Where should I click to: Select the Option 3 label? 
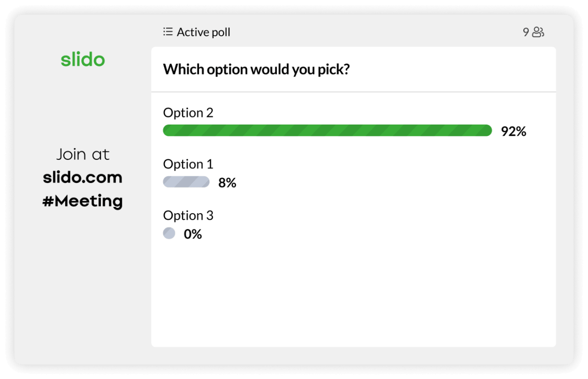[x=188, y=216]
